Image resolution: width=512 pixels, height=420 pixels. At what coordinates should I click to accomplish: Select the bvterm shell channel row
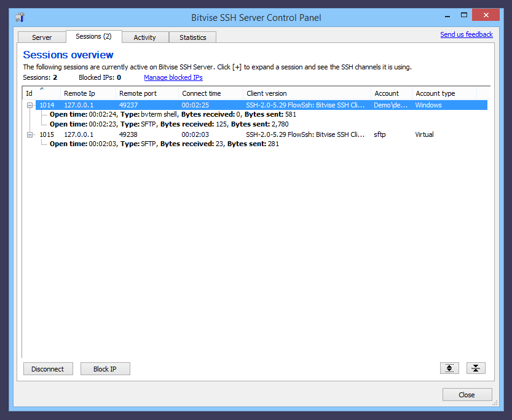tap(173, 114)
